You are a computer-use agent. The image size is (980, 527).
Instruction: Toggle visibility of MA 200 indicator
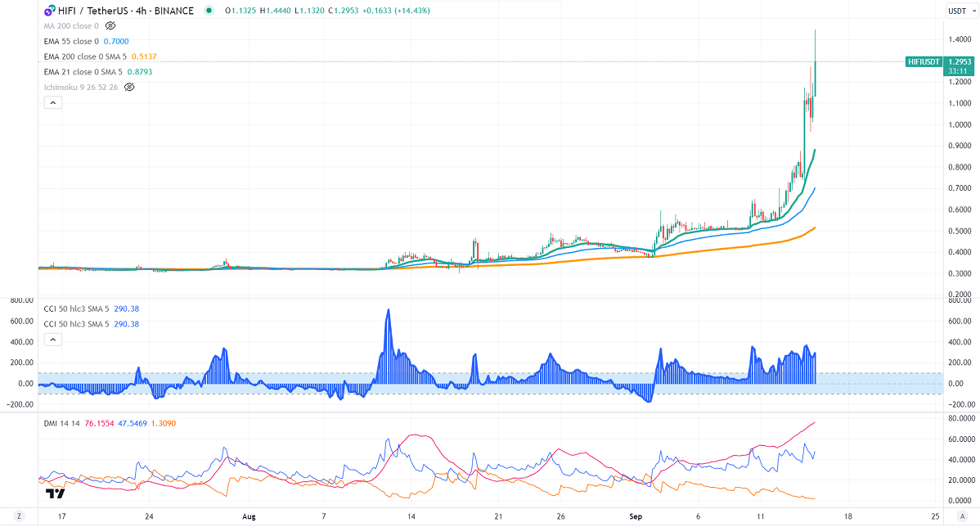click(x=110, y=26)
